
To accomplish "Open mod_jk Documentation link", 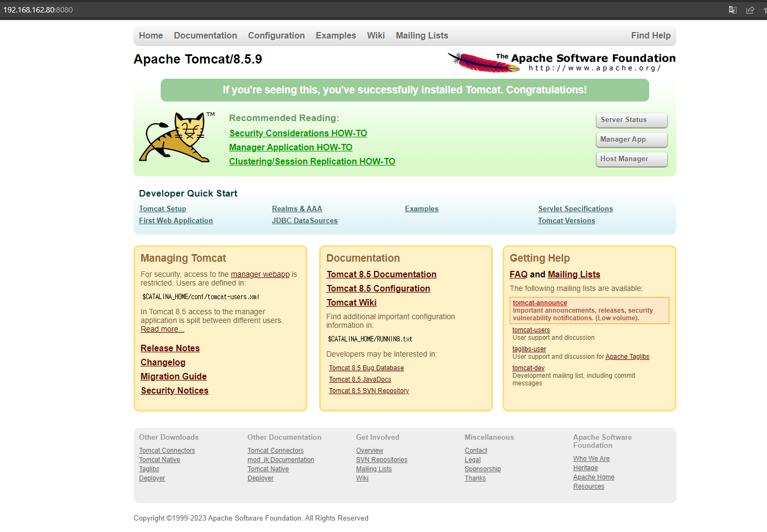I will click(281, 460).
